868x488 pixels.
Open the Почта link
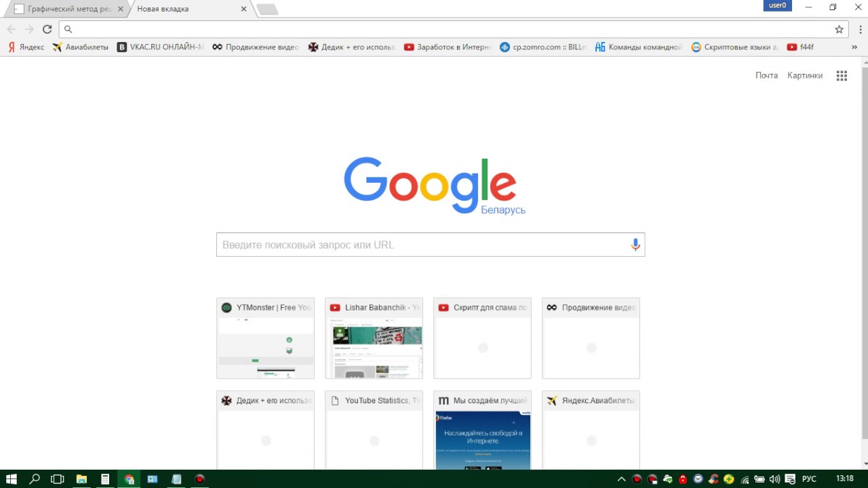coord(766,75)
